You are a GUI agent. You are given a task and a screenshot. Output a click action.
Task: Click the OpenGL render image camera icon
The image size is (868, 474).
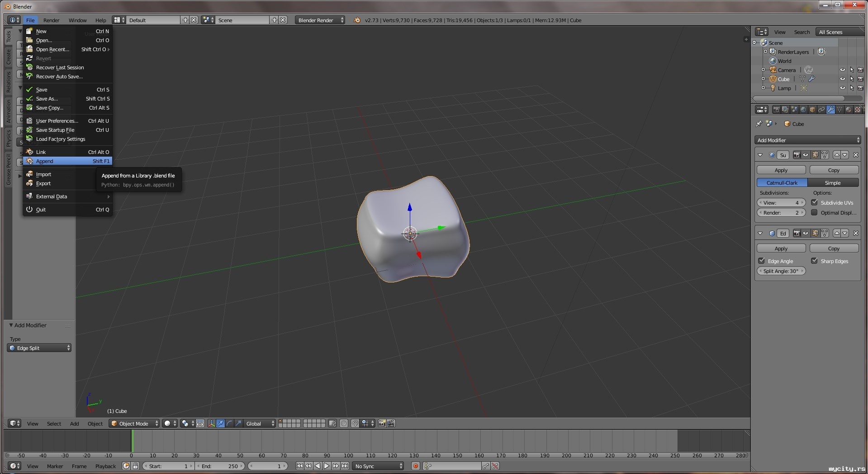click(382, 423)
